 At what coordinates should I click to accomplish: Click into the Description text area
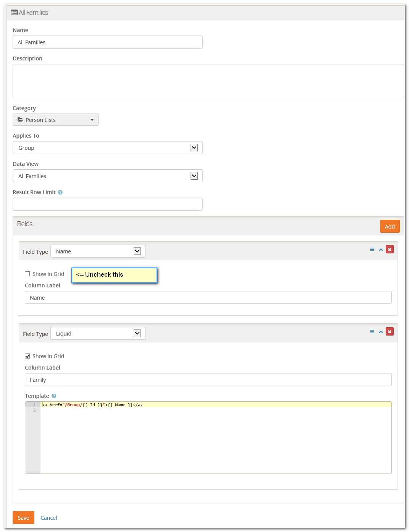coord(208,81)
